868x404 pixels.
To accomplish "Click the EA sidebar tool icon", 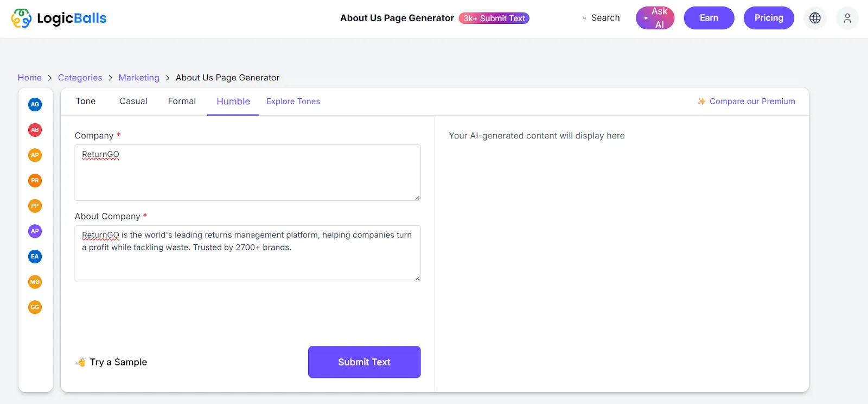I will (x=35, y=256).
